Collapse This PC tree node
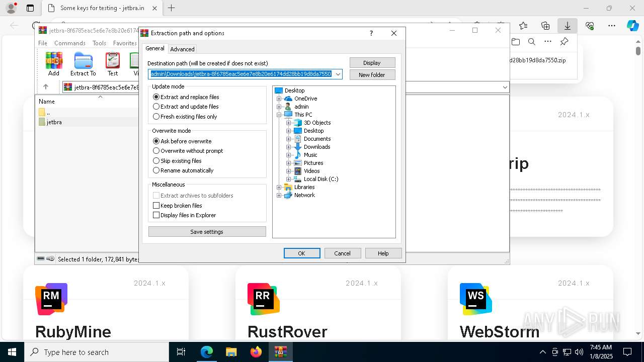This screenshot has width=644, height=362. [279, 115]
